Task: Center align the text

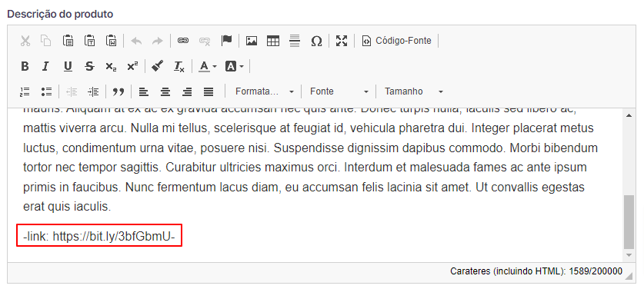Action: tap(165, 91)
